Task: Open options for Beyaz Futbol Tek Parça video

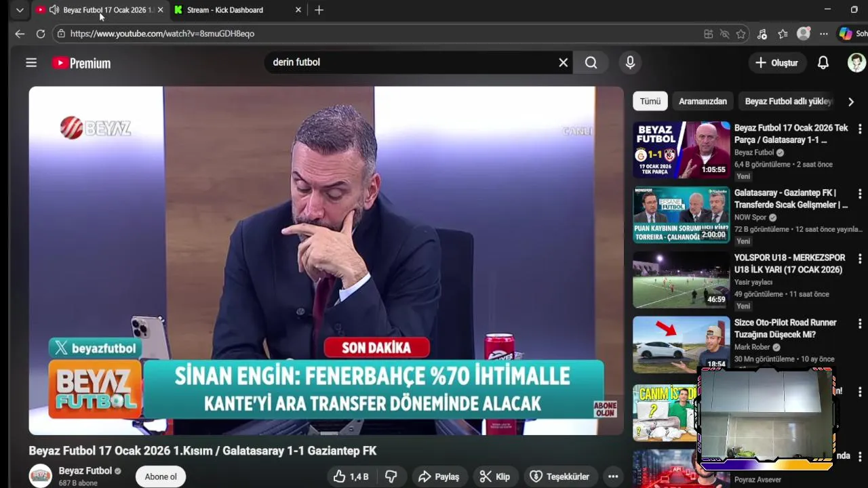Action: 860,129
